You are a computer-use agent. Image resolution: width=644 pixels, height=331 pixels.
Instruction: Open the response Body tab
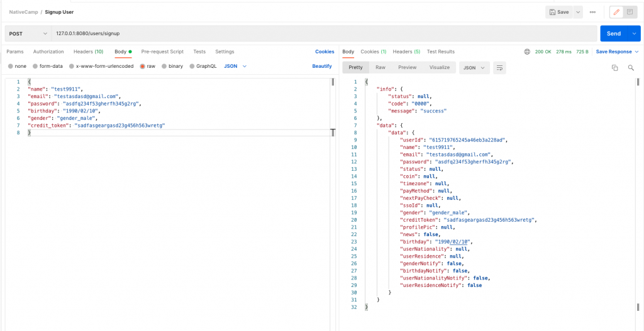[x=348, y=52]
